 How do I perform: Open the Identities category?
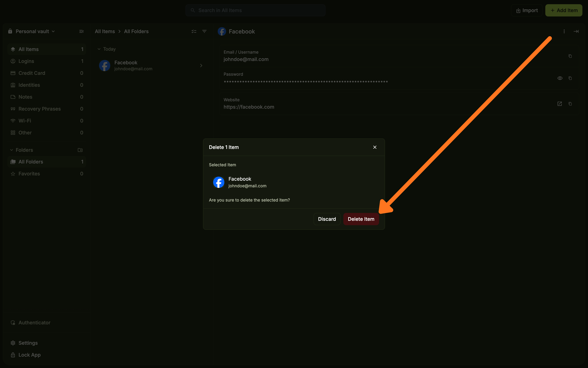[47, 85]
